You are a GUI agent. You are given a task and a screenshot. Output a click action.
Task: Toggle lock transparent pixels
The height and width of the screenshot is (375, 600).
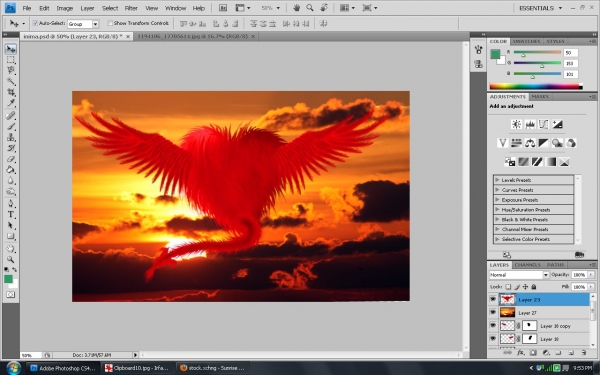508,287
